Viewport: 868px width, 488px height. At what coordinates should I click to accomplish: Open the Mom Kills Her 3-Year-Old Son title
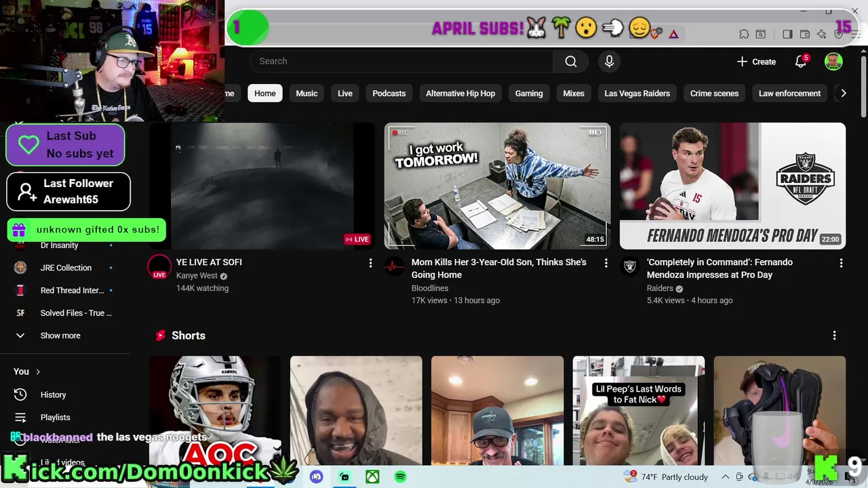click(499, 268)
